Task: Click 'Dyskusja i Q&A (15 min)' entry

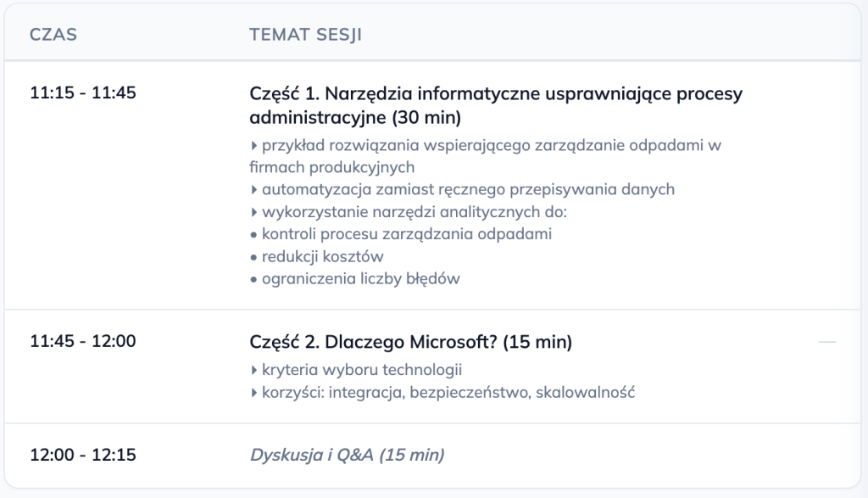Action: [x=347, y=455]
